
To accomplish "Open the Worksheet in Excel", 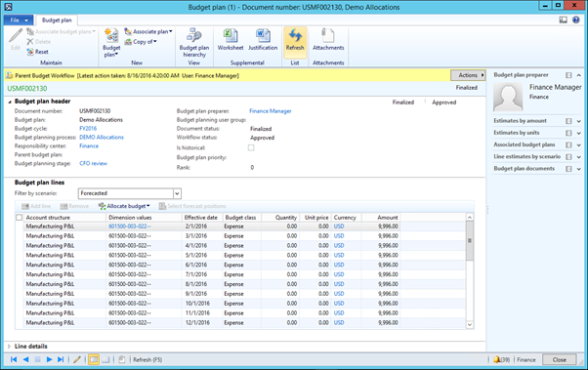I will 231,40.
